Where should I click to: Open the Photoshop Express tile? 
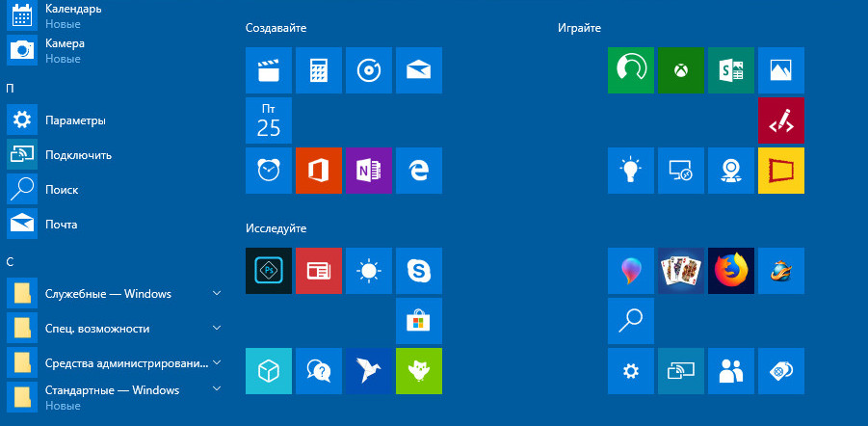[x=269, y=271]
